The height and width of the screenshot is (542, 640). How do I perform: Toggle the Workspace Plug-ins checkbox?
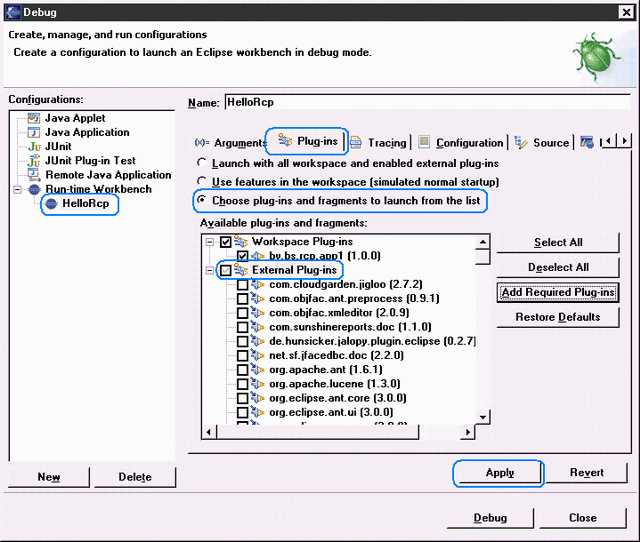click(226, 242)
